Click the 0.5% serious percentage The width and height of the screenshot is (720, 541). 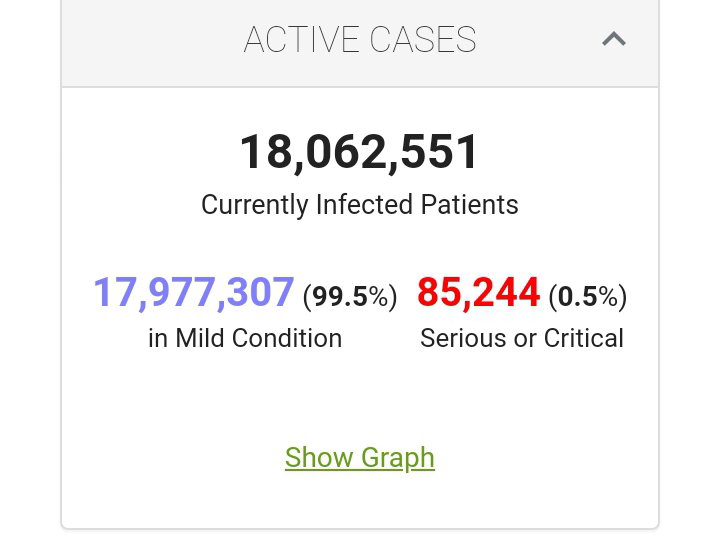coord(587,296)
